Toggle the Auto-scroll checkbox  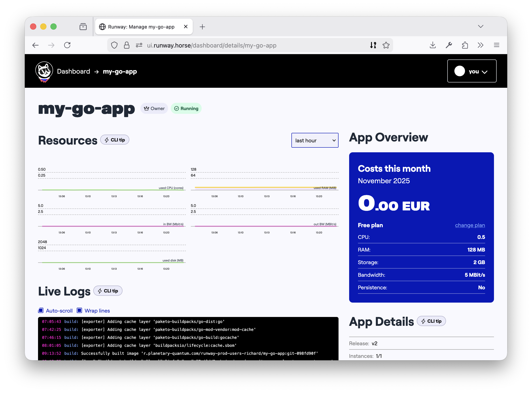pos(41,311)
